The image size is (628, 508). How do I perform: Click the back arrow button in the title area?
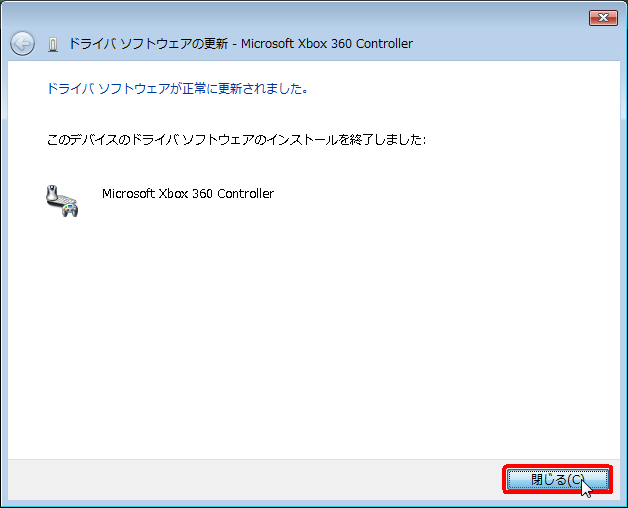[22, 43]
